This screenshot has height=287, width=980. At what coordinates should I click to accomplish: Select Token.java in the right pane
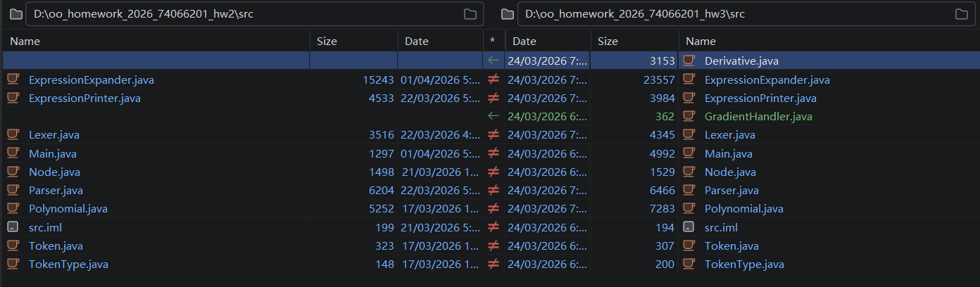[731, 246]
